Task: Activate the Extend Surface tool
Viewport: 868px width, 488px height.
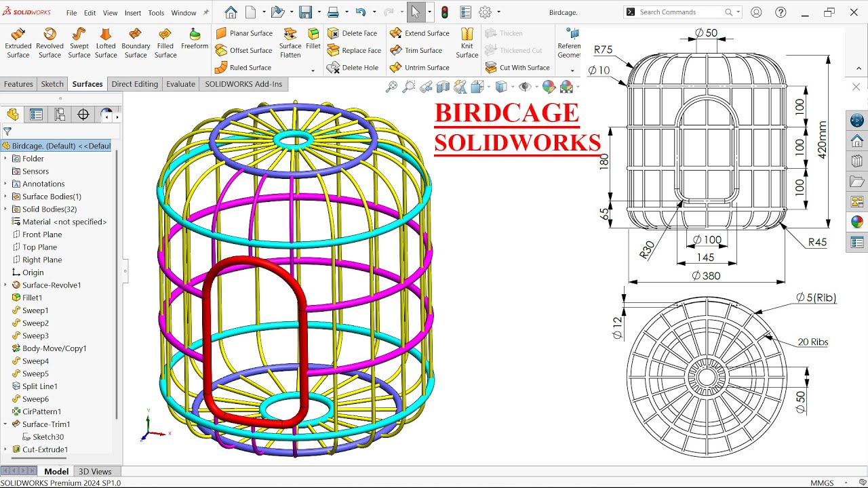Action: click(x=420, y=33)
